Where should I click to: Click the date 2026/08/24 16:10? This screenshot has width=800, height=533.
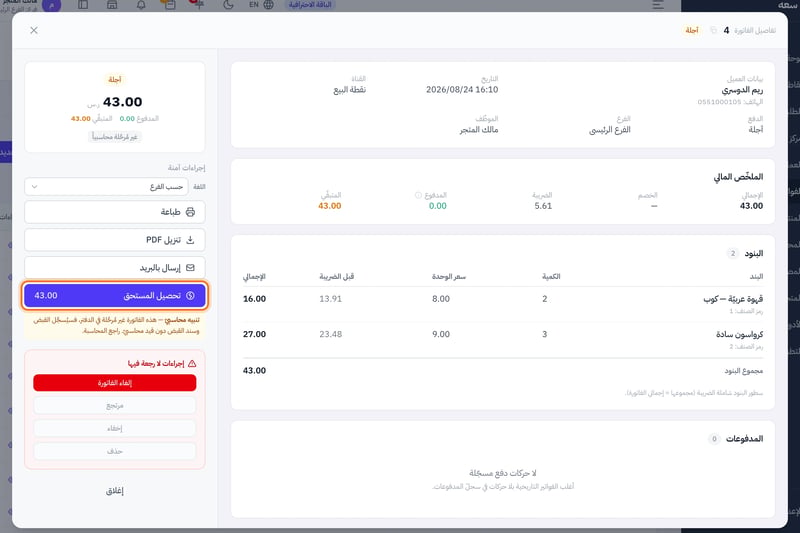click(x=462, y=90)
